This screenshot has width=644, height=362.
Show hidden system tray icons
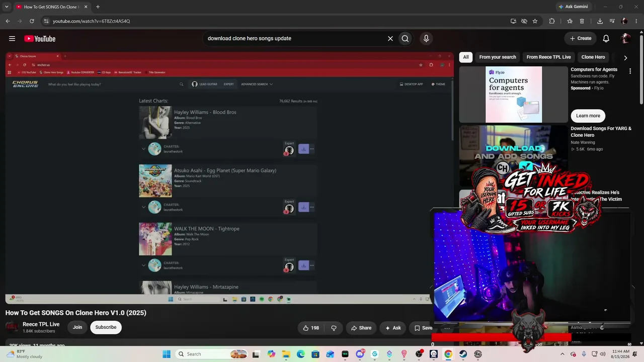click(562, 354)
